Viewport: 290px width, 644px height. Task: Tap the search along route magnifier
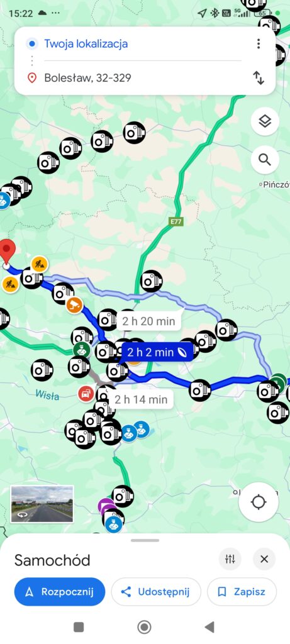tap(265, 160)
